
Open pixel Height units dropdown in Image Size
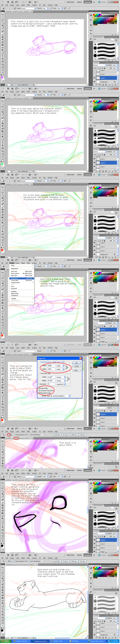coord(60,369)
